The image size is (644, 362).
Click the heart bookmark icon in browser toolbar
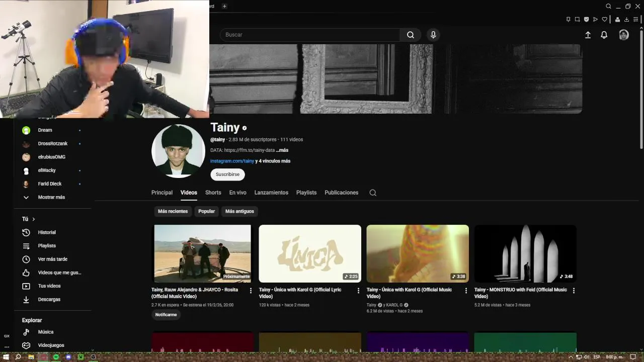604,20
